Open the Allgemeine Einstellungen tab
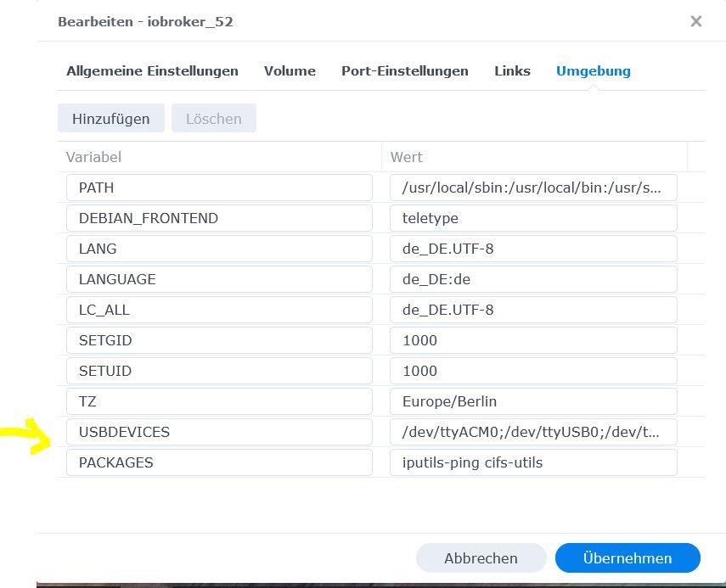Screen dimensions: 726x588 click(152, 70)
